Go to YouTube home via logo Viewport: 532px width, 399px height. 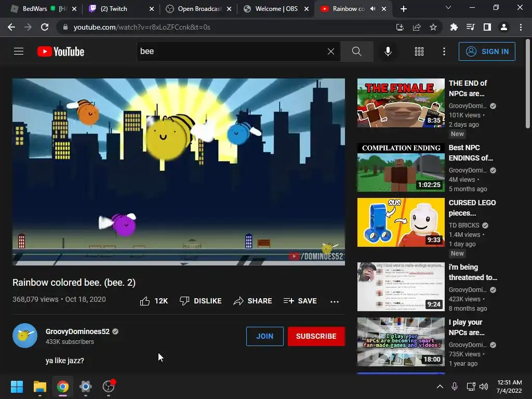pos(61,51)
